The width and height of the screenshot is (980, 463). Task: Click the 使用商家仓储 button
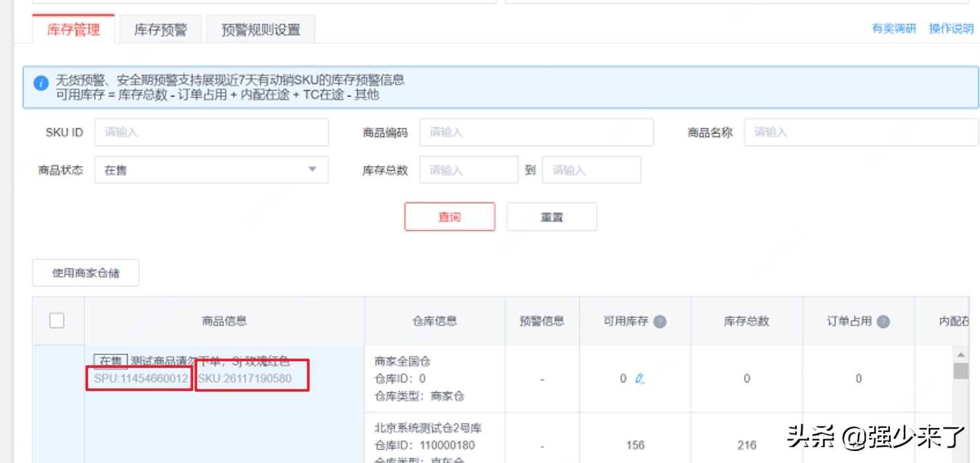pos(87,273)
